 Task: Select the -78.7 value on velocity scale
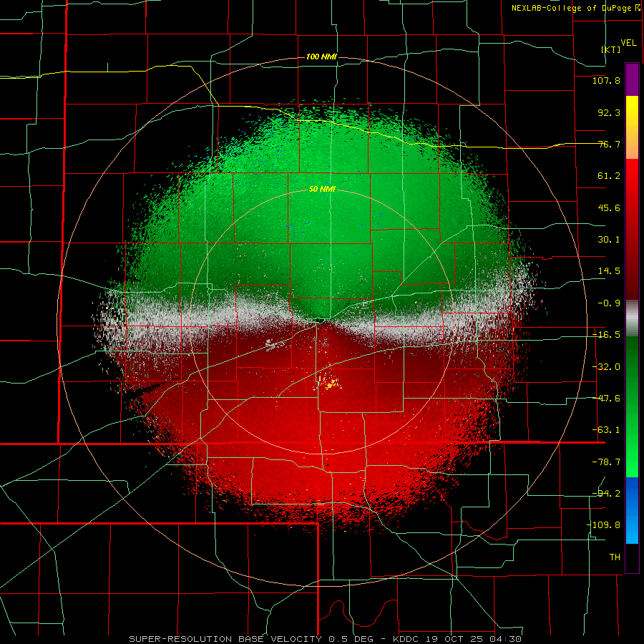point(606,462)
